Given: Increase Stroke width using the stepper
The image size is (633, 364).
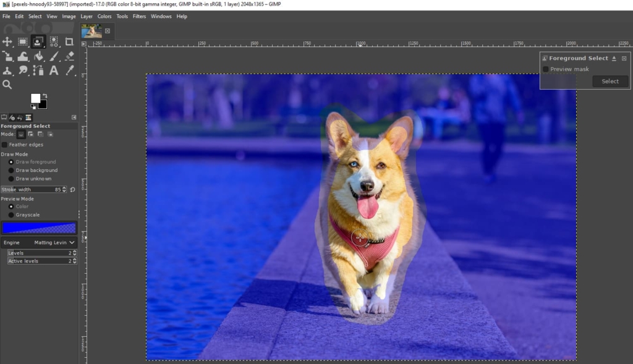Looking at the screenshot, I should [x=64, y=188].
